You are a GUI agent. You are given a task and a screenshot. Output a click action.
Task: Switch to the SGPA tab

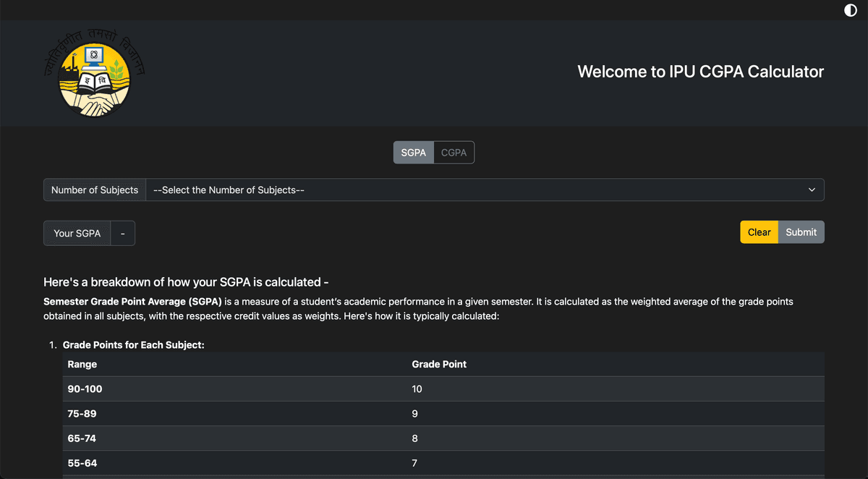[414, 153]
